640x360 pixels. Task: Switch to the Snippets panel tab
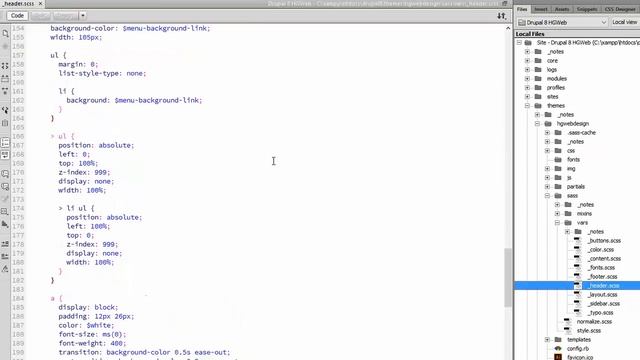587,9
